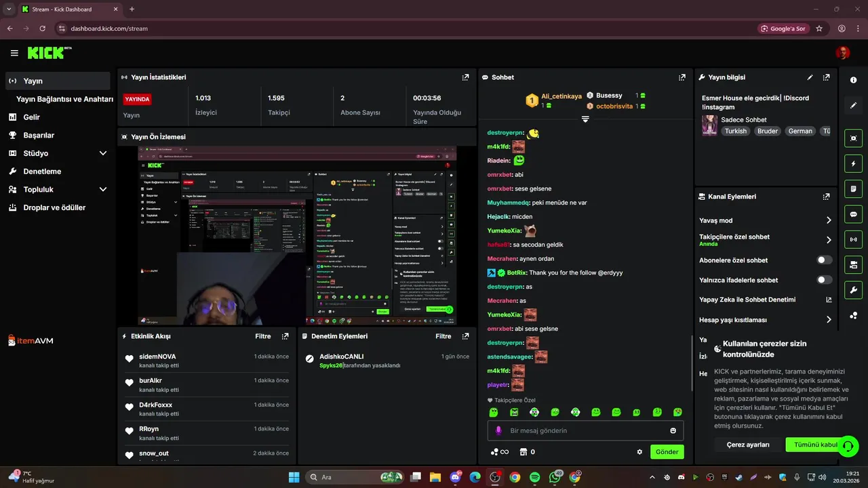Screen dimensions: 868x488
Task: Toggle the broadcast signal widget icon
Action: (853, 239)
